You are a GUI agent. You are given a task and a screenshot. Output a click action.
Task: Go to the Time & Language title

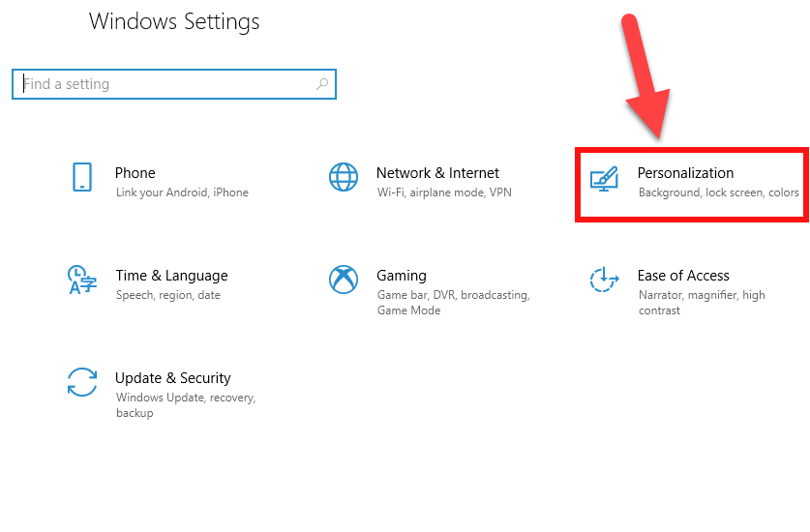coord(171,276)
